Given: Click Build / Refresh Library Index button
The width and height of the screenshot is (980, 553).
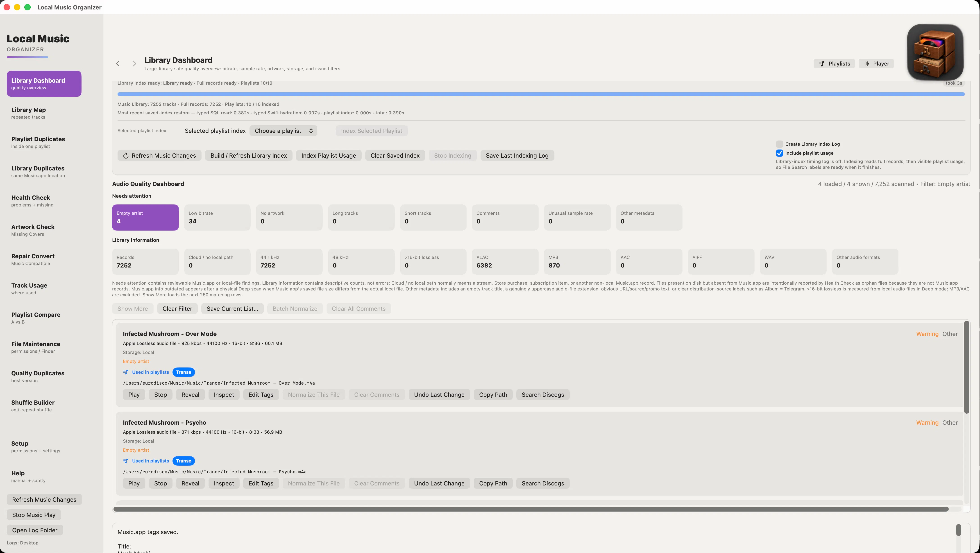Looking at the screenshot, I should [x=249, y=156].
